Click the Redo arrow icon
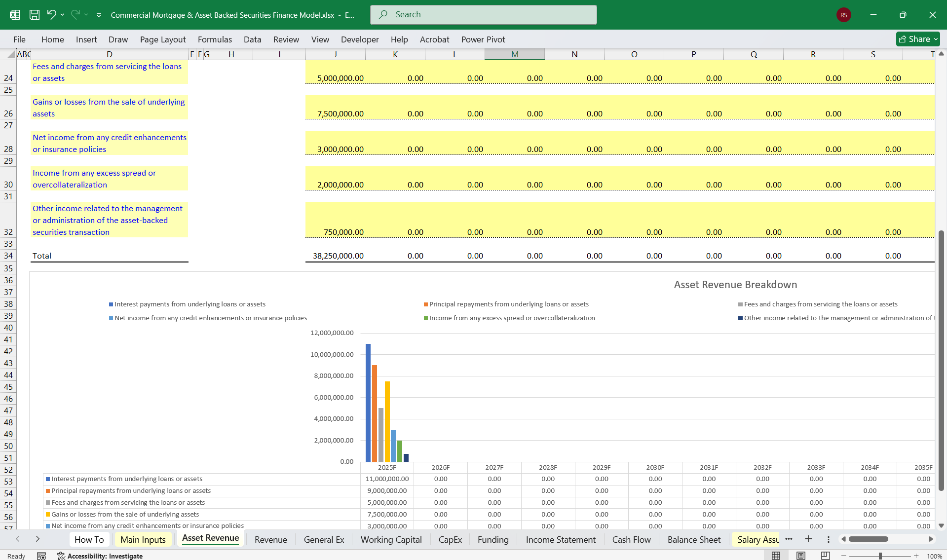Image resolution: width=947 pixels, height=560 pixels. pos(75,15)
